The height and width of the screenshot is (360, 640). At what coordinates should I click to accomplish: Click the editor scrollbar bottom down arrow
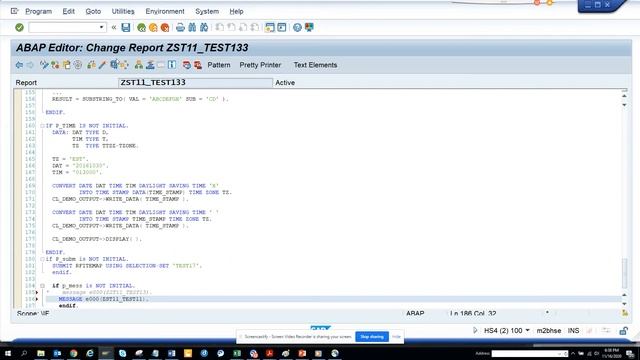624,304
